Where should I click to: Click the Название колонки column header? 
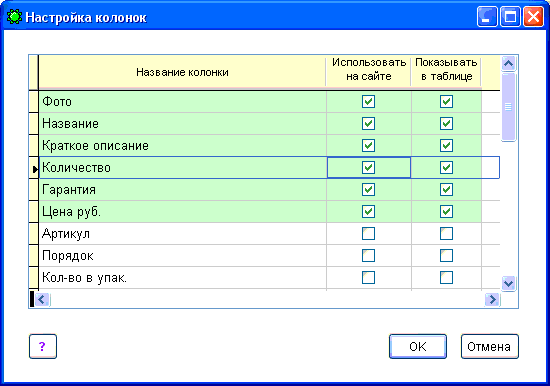click(x=182, y=72)
